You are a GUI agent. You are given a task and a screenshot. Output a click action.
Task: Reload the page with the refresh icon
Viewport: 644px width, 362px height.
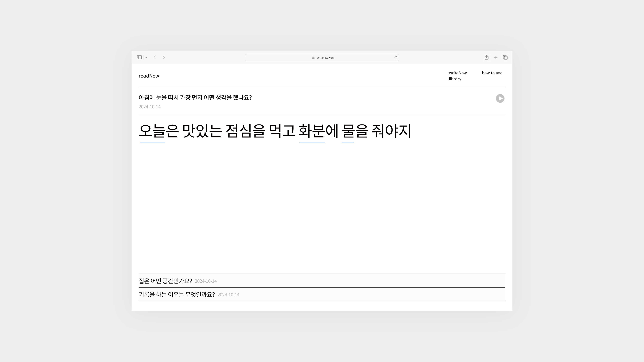[396, 58]
